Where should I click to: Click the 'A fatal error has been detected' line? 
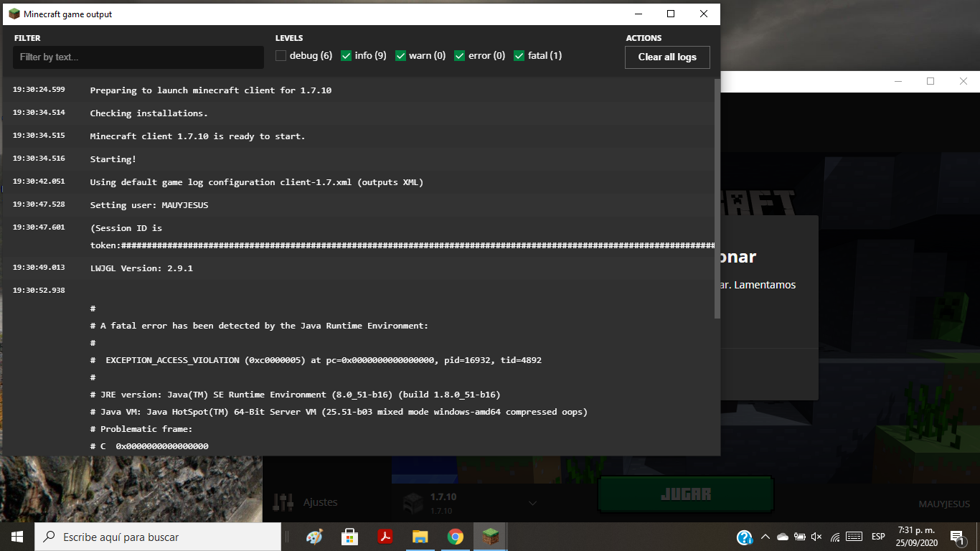tap(259, 326)
